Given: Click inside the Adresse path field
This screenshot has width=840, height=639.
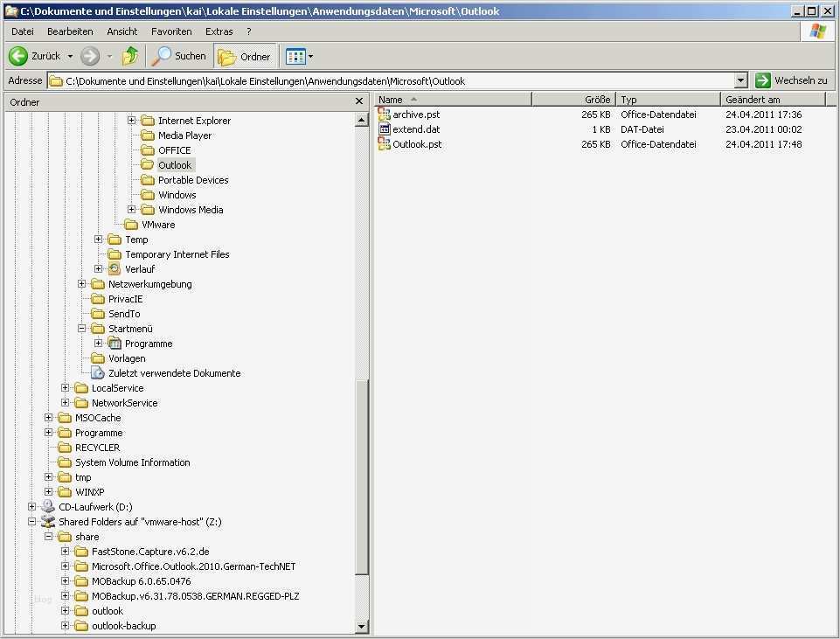Looking at the screenshot, I should point(391,81).
